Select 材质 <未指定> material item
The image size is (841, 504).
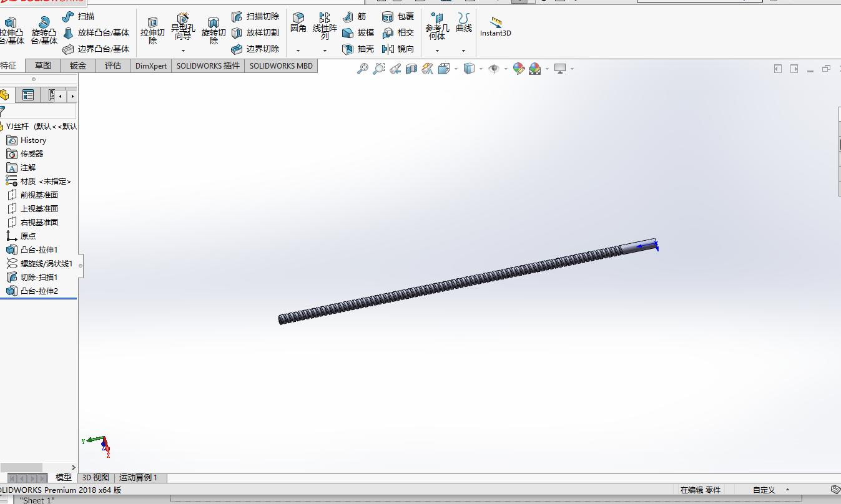39,182
